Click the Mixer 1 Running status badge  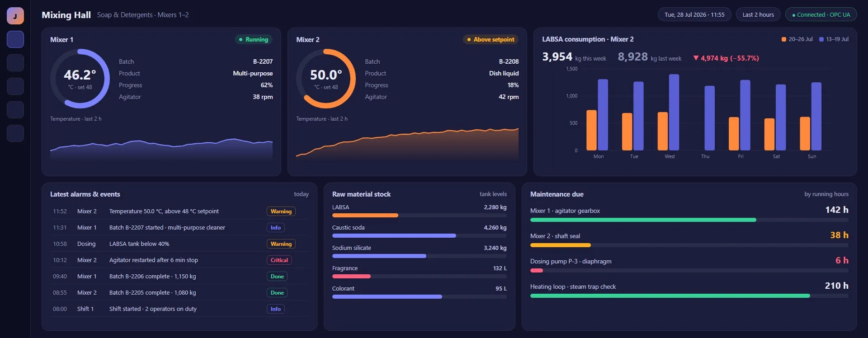pos(254,39)
